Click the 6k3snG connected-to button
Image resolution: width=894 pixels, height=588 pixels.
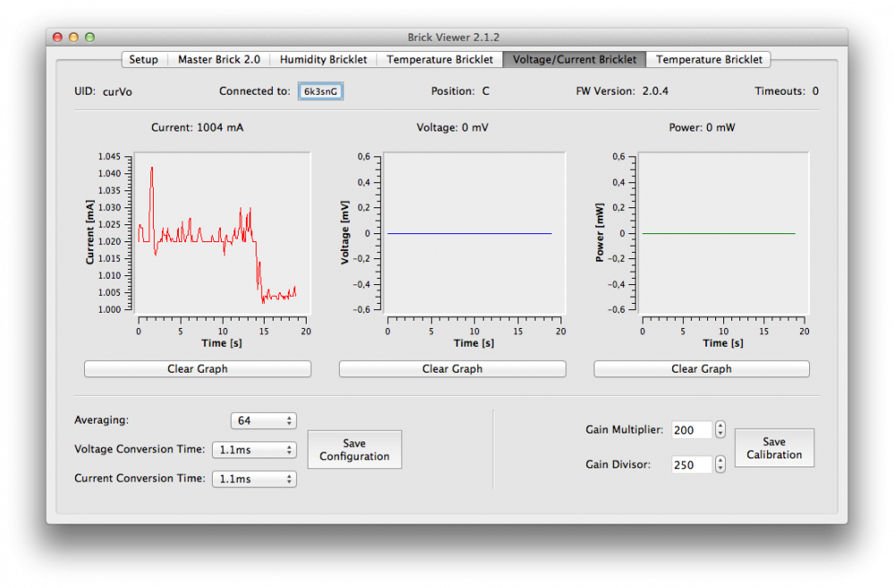coord(321,91)
